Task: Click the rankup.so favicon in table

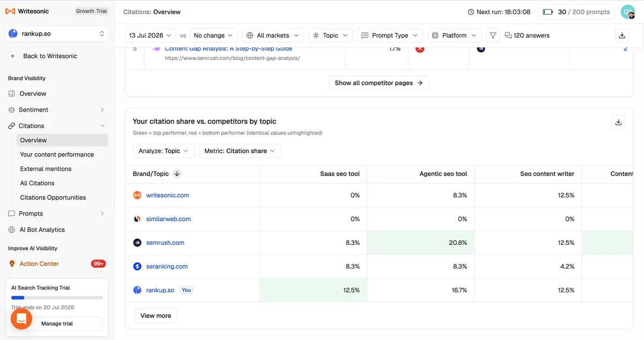Action: 137,290
